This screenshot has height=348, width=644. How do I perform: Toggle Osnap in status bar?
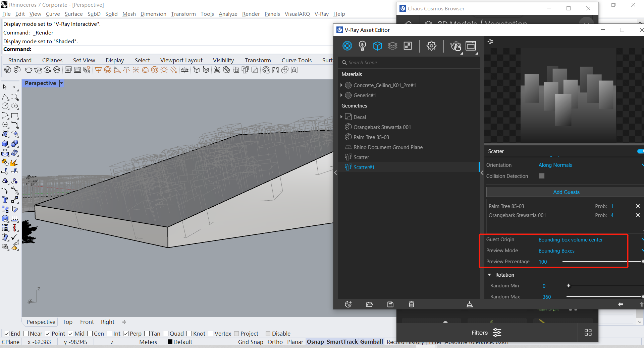tap(315, 342)
